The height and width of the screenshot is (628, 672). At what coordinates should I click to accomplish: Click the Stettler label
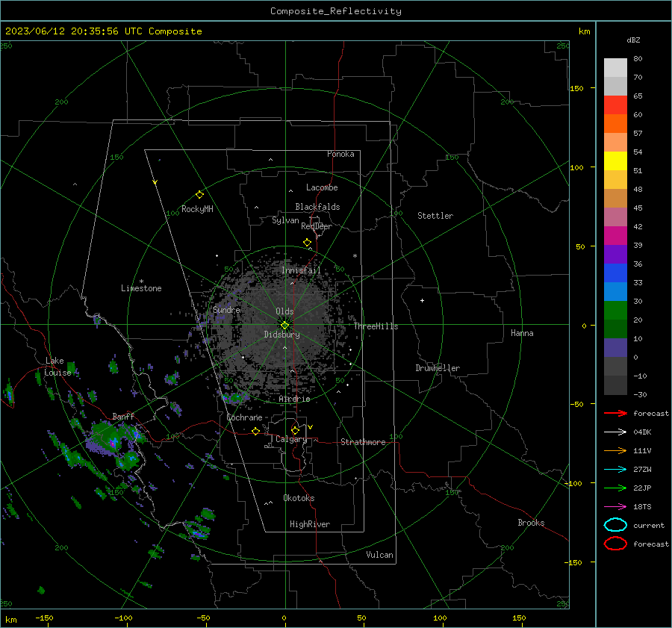click(x=435, y=216)
